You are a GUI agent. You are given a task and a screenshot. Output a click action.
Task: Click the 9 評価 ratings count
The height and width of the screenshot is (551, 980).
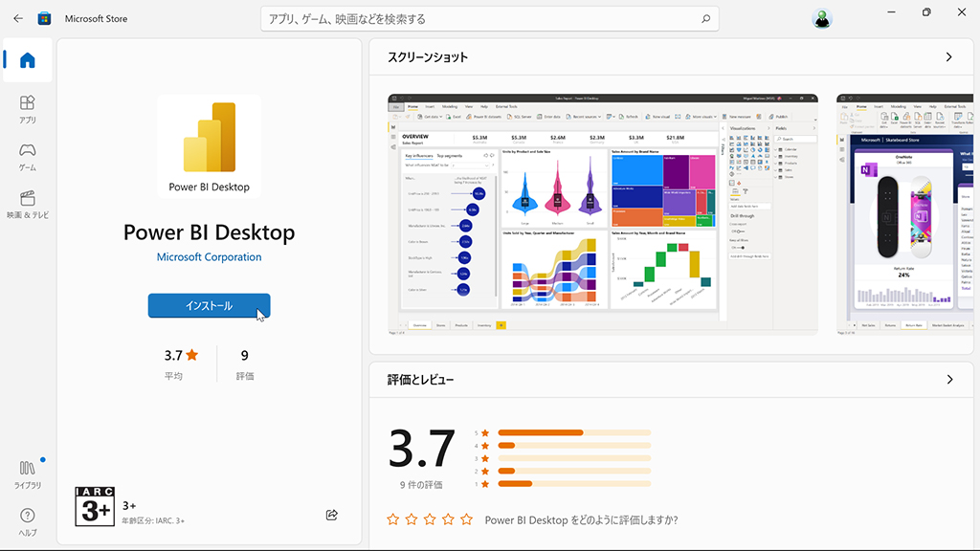(244, 364)
